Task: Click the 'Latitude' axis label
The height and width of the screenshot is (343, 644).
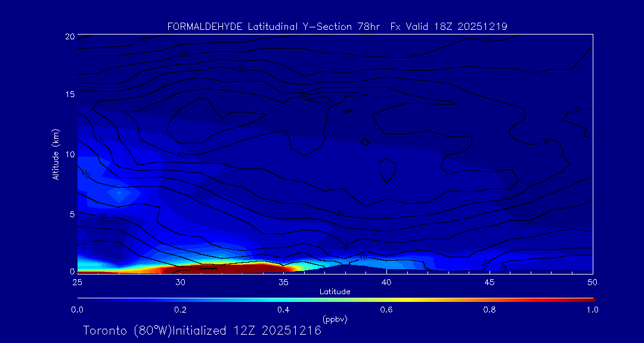Action: pyautogui.click(x=335, y=292)
